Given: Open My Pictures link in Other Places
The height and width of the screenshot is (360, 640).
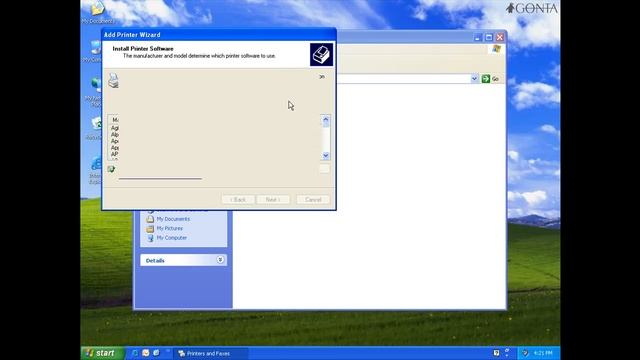Looking at the screenshot, I should (170, 229).
